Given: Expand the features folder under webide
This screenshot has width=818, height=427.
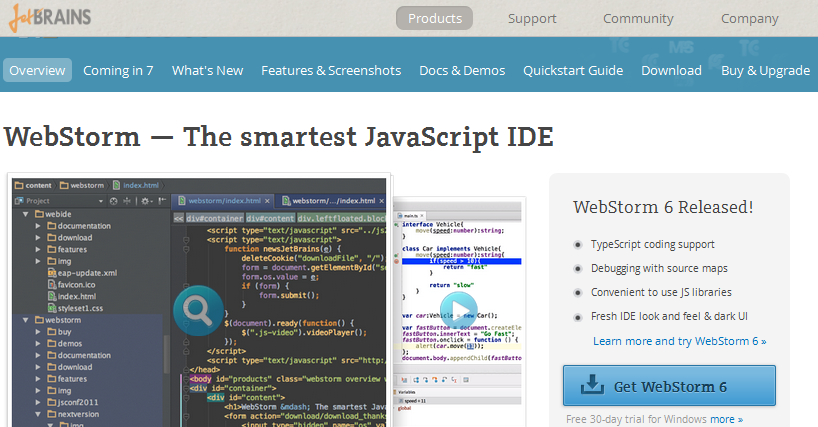Looking at the screenshot, I should click(x=38, y=250).
